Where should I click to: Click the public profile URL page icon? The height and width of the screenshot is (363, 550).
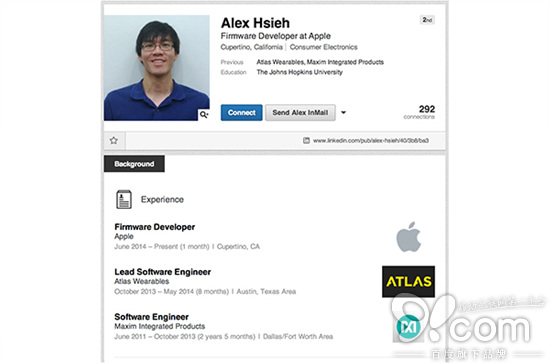(306, 140)
